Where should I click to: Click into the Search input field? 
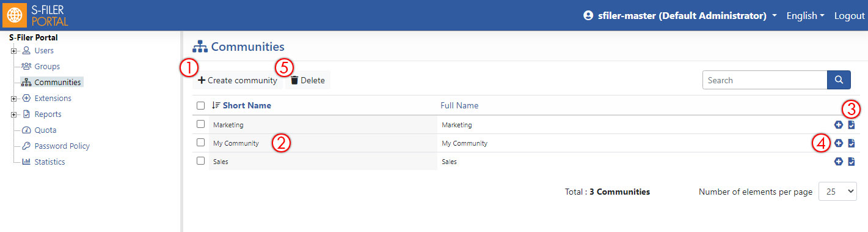pos(765,80)
